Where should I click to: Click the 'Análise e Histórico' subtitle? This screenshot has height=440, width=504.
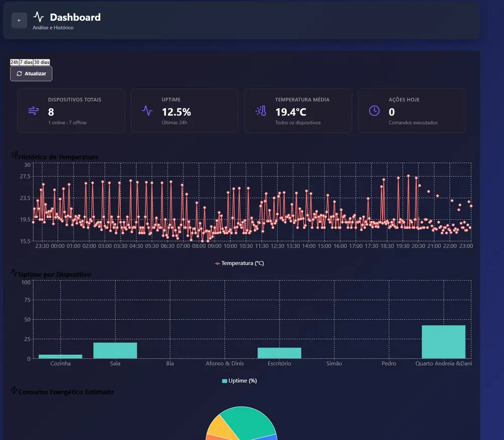pos(53,28)
